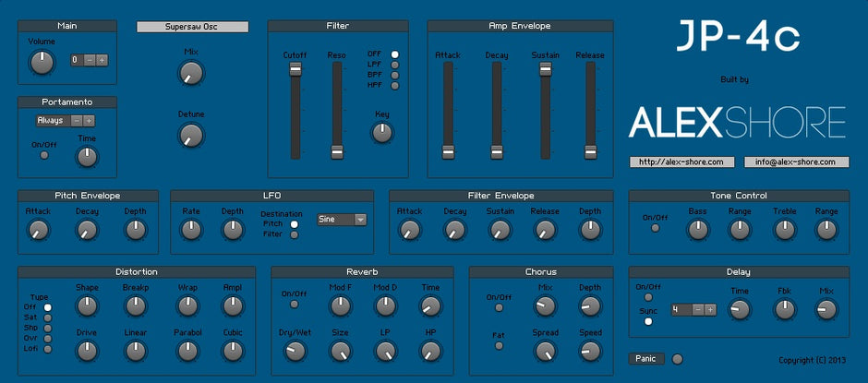The height and width of the screenshot is (383, 868).
Task: Click the Portamento Time knob
Action: (87, 157)
